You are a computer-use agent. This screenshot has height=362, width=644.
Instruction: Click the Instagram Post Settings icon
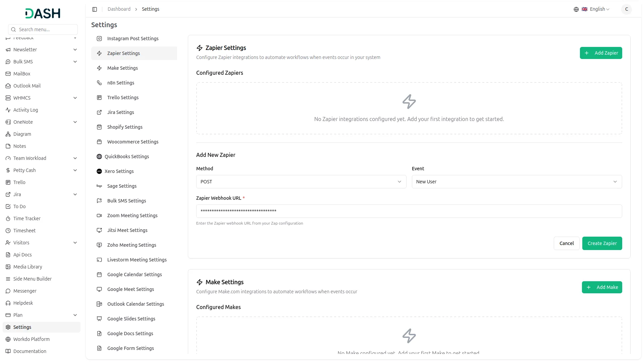click(x=99, y=39)
